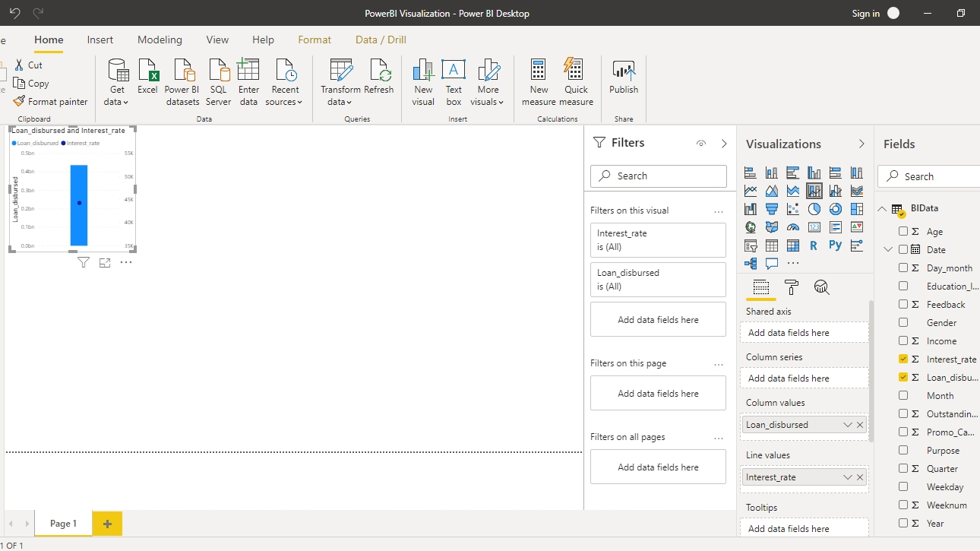Expand the Interest_rate line values dropdown
Screen dimensions: 980x551
coord(847,477)
